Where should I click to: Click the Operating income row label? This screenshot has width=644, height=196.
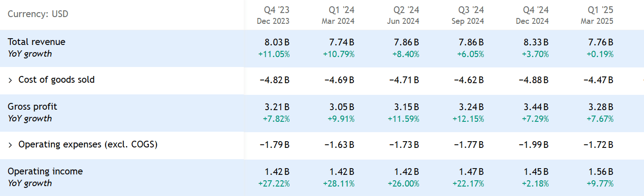click(x=45, y=171)
